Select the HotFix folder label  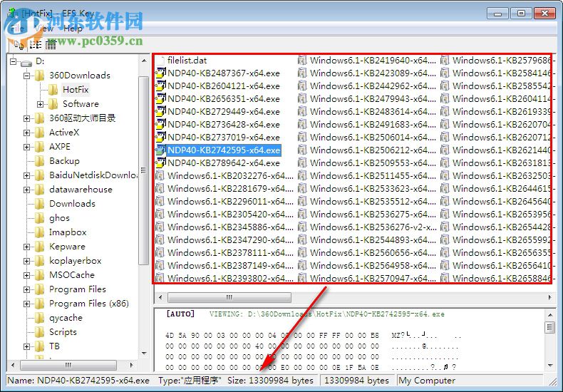(76, 89)
